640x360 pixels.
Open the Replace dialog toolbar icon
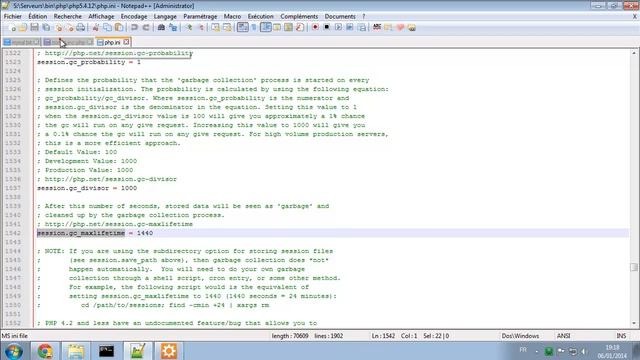[173, 27]
